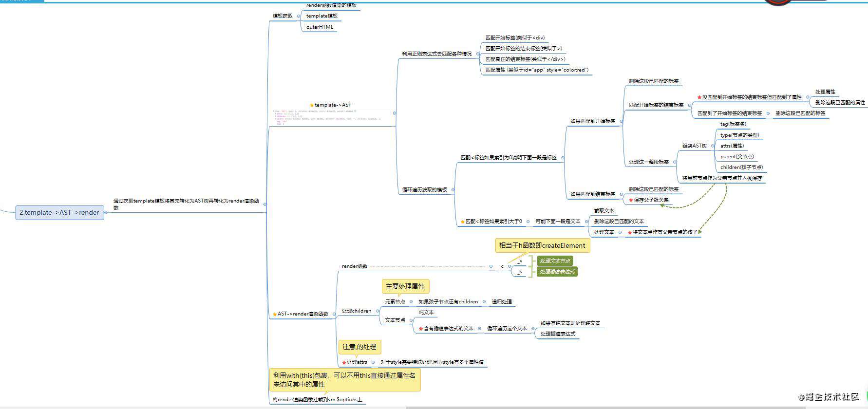The image size is (868, 409).
Task: Select the 递归处理 node
Action: (501, 302)
